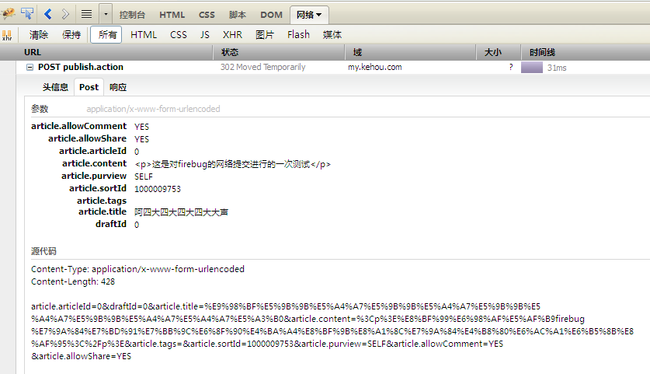
Task: Click the article.allowShare parameter name
Action: click(x=87, y=138)
